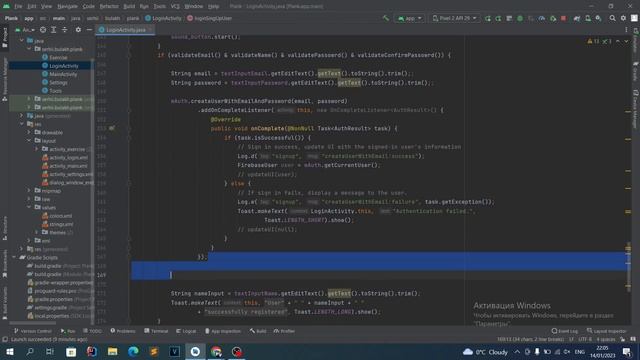Open the File menu

pos(18,7)
